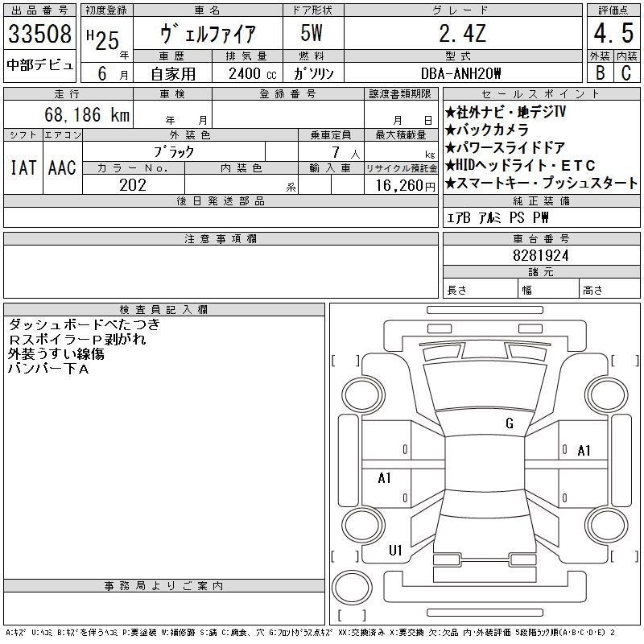Select the recycle deposit 16,260円
This screenshot has height=644, width=644.
coord(405,186)
